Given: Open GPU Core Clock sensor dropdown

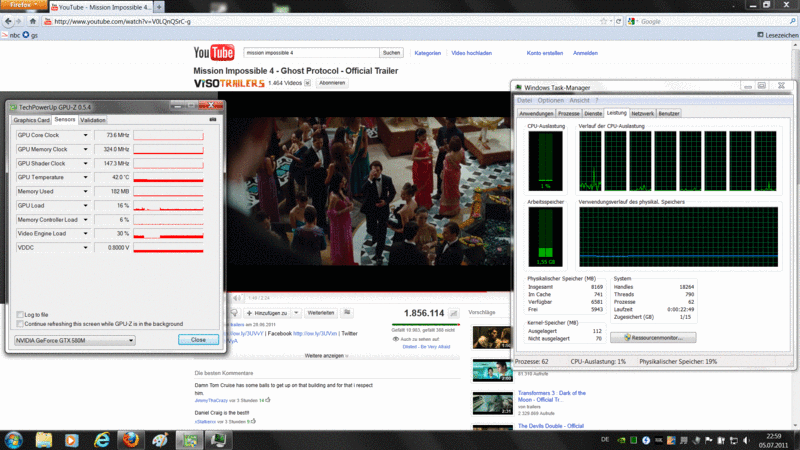Looking at the screenshot, I should coord(85,135).
